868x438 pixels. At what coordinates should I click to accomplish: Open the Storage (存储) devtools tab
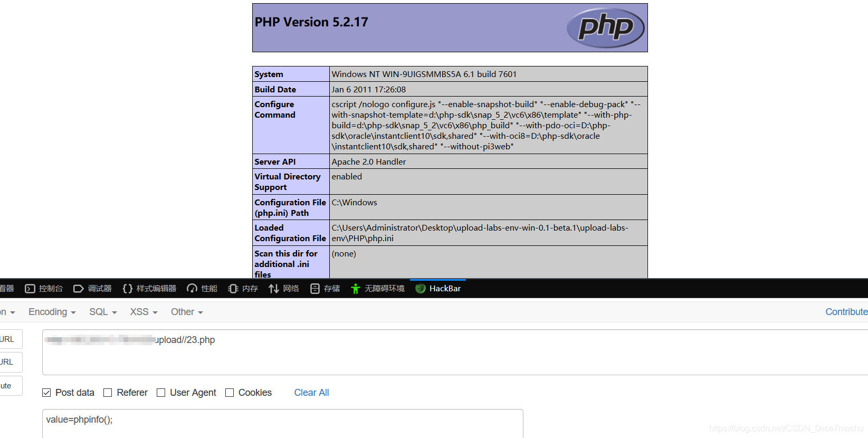pyautogui.click(x=325, y=289)
